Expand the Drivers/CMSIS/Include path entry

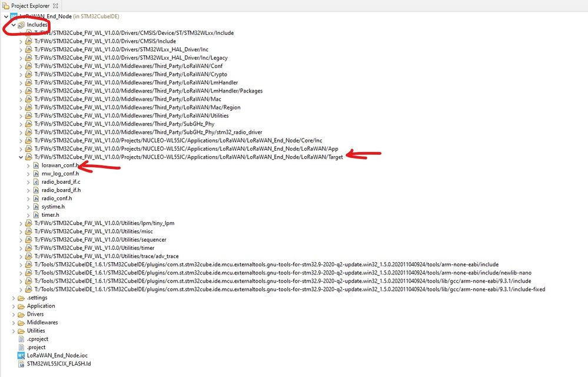point(21,41)
